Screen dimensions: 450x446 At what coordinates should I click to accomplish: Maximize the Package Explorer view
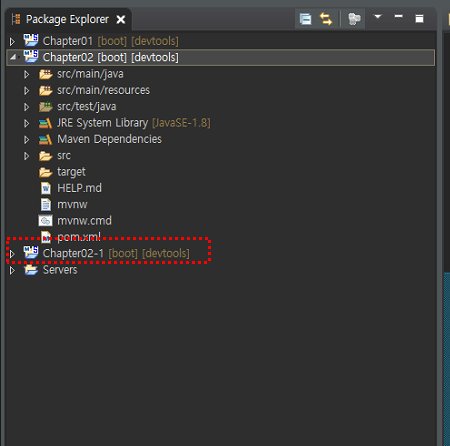click(x=419, y=18)
